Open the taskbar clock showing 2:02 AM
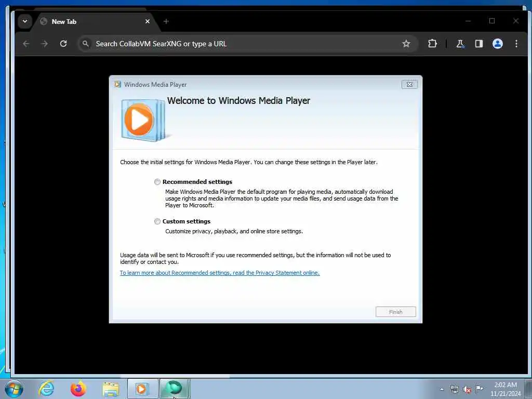This screenshot has width=532, height=399. (x=506, y=389)
